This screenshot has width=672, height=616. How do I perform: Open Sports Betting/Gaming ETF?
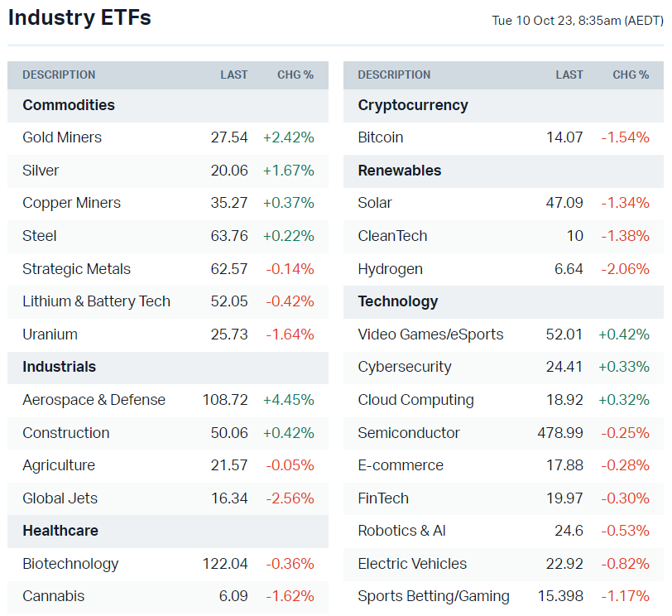pos(434,596)
